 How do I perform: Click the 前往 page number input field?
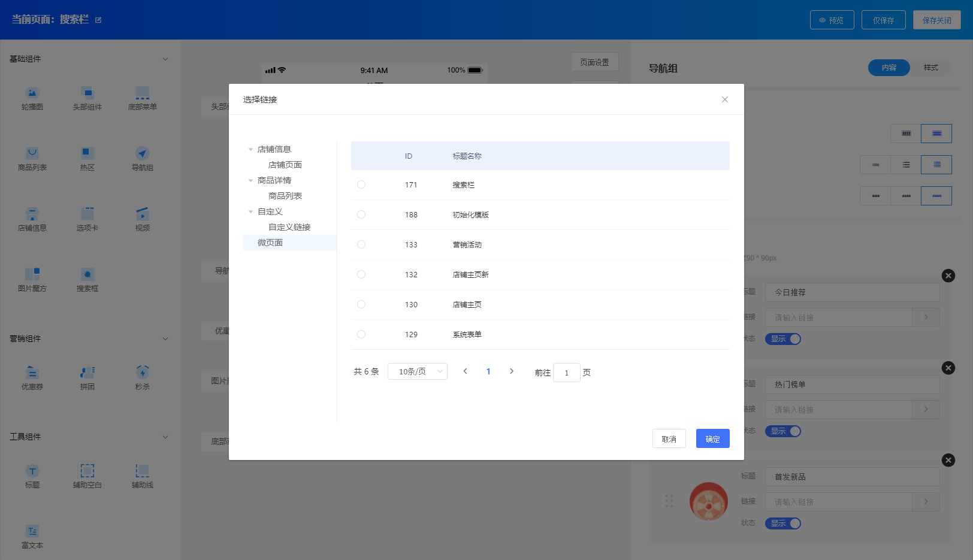pyautogui.click(x=566, y=372)
